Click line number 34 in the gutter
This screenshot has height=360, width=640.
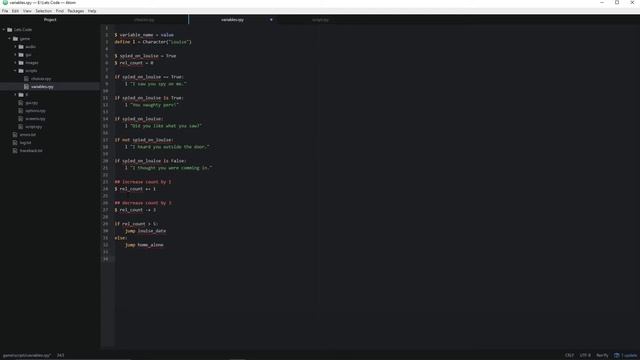[x=106, y=259]
